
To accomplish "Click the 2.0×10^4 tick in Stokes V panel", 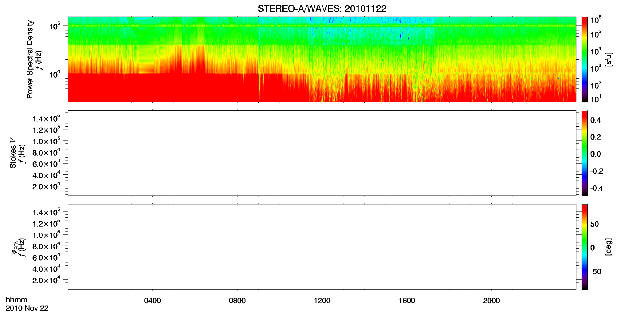I will [46, 186].
